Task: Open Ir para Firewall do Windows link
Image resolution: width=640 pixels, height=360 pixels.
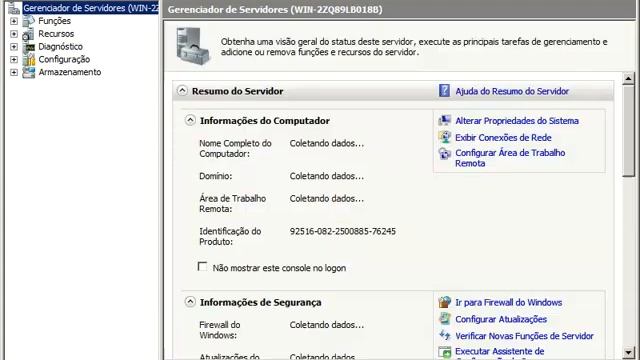Action: [509, 302]
